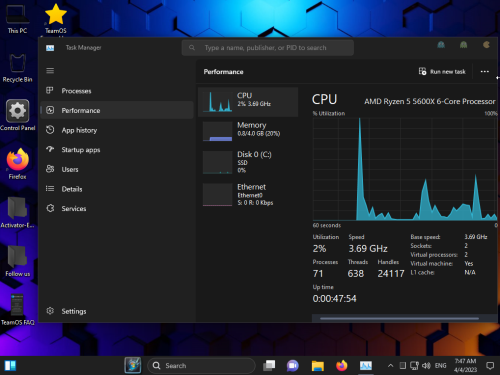Click the Handles value 24117

click(391, 274)
